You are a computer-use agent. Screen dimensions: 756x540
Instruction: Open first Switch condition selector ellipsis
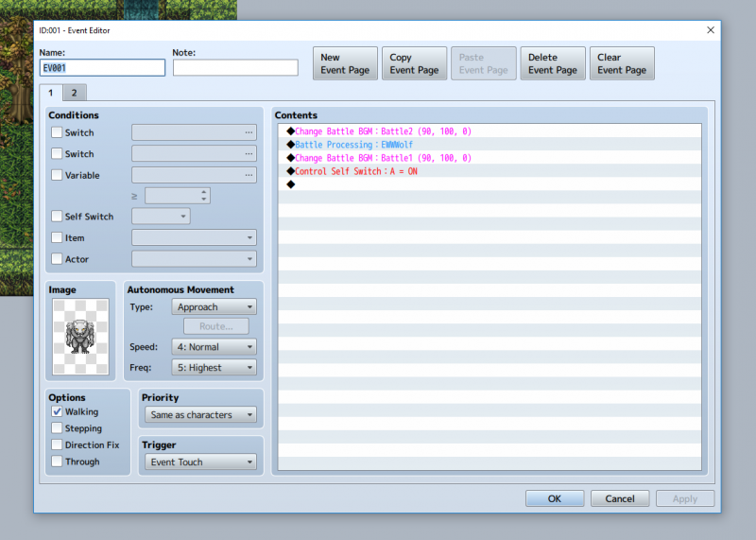(249, 132)
